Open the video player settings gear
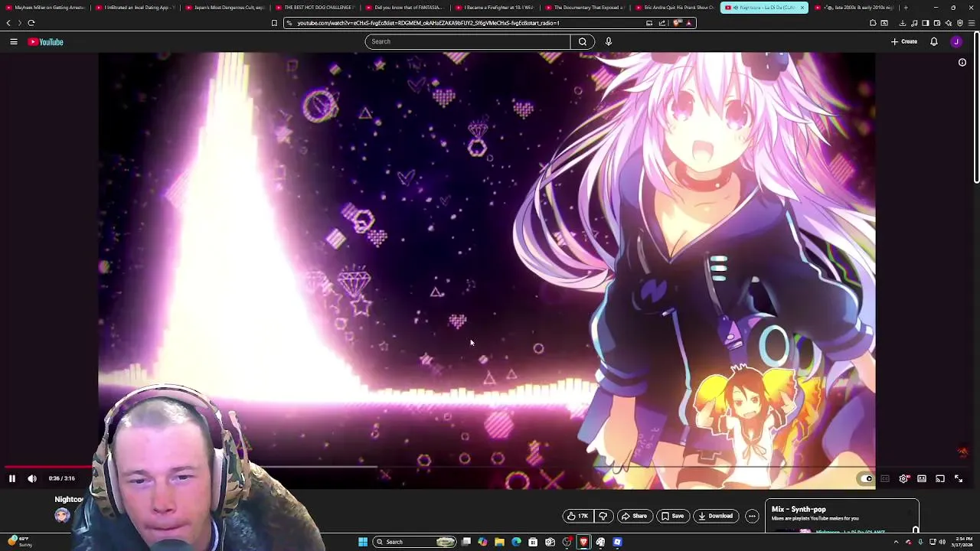Image resolution: width=980 pixels, height=551 pixels. [x=903, y=478]
